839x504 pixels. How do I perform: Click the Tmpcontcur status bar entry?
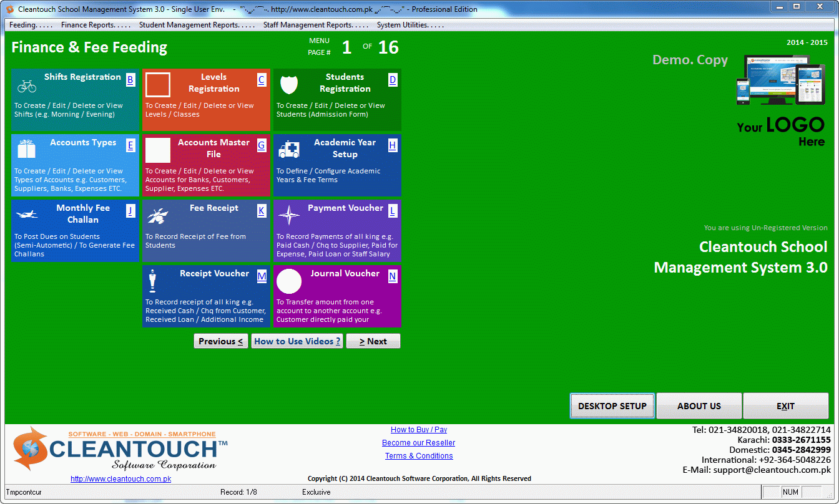click(24, 492)
